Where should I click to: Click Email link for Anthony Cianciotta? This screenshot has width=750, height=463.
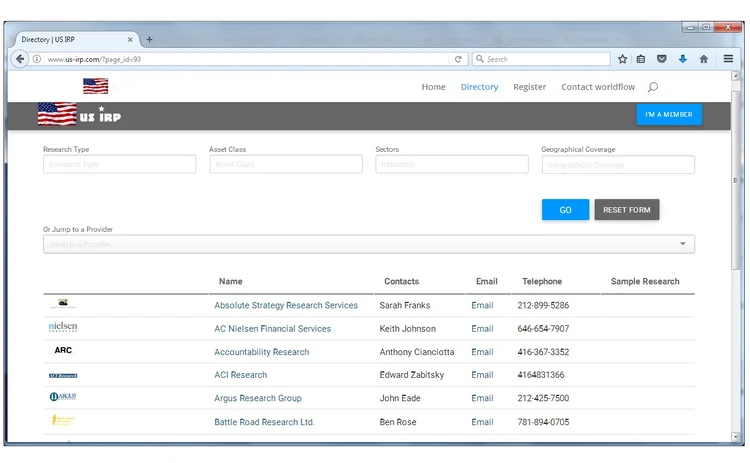pyautogui.click(x=482, y=352)
